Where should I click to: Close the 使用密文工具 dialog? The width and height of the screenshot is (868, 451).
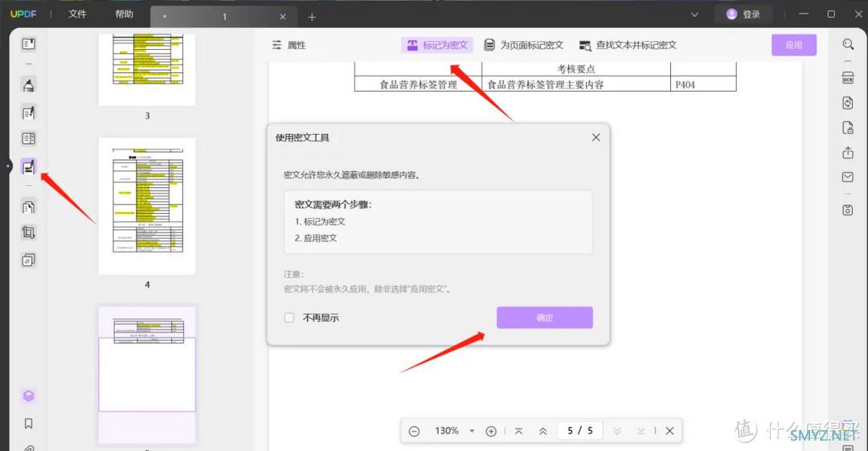click(x=596, y=137)
